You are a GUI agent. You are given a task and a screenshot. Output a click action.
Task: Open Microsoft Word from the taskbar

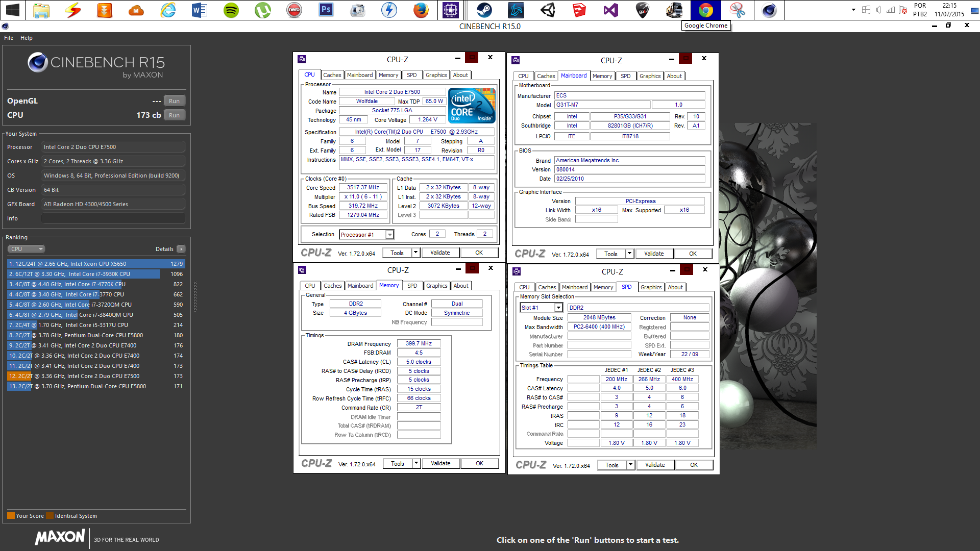coord(200,10)
